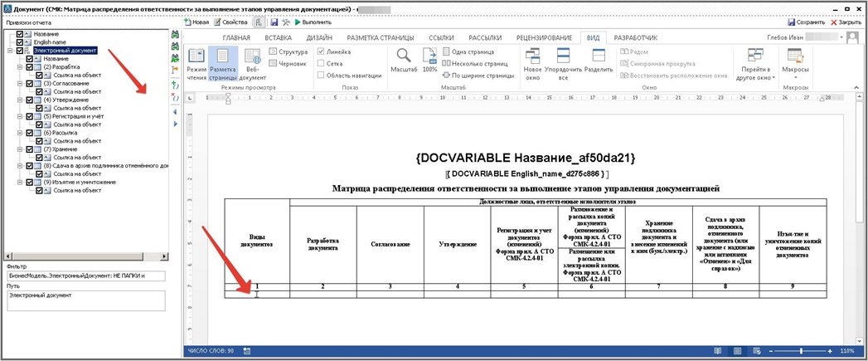Screen dimensions: 868x361
Task: Open the Макросы dropdown
Action: 795,64
